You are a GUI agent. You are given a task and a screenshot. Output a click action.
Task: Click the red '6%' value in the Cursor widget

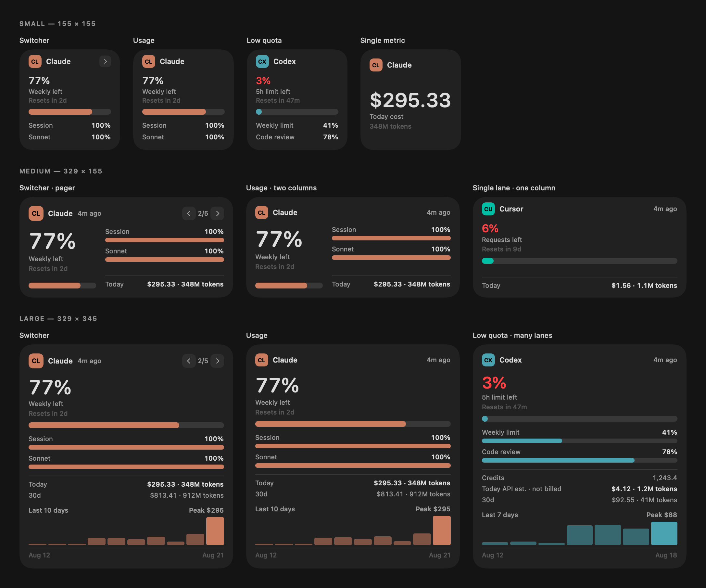pos(490,228)
